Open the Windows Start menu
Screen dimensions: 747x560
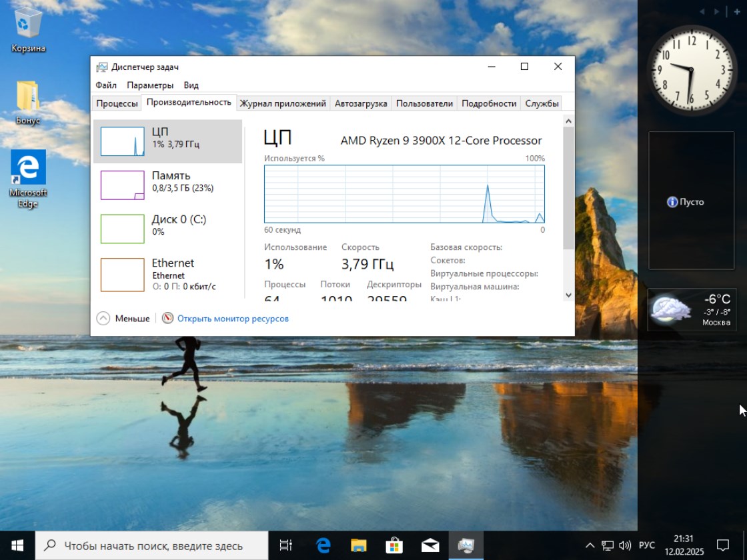point(17,545)
